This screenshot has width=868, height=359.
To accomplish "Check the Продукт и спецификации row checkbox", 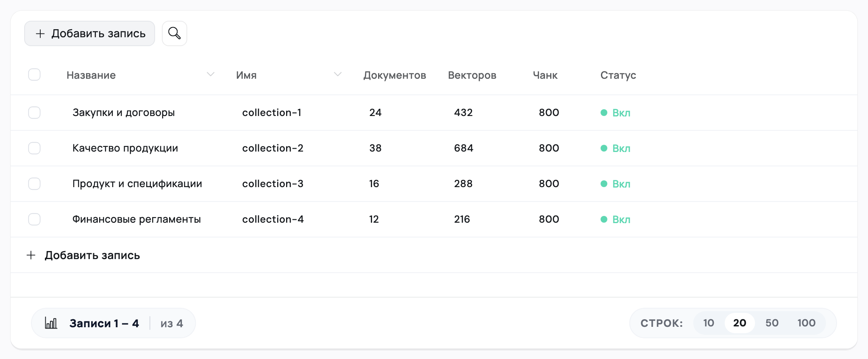I will point(34,184).
